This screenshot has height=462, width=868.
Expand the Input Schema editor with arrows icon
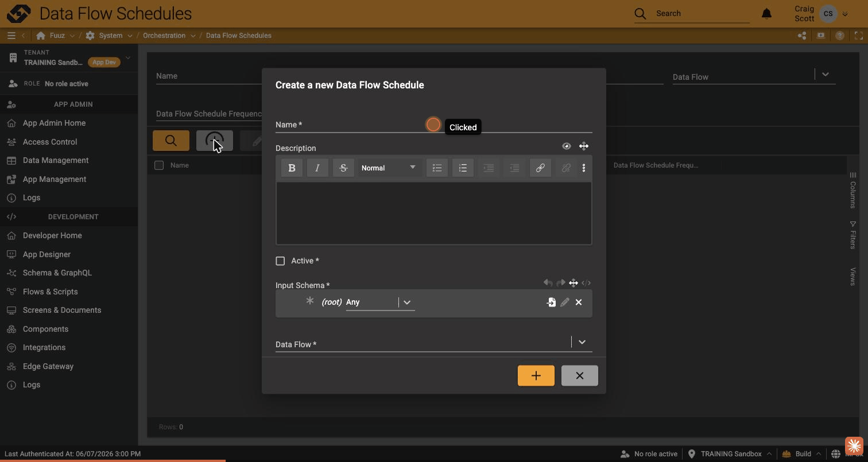[x=573, y=283]
